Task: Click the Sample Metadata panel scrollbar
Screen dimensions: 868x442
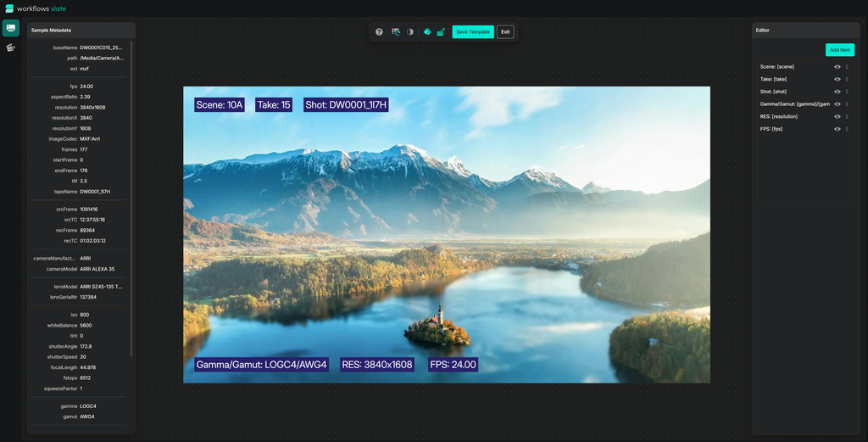Action: tap(131, 199)
